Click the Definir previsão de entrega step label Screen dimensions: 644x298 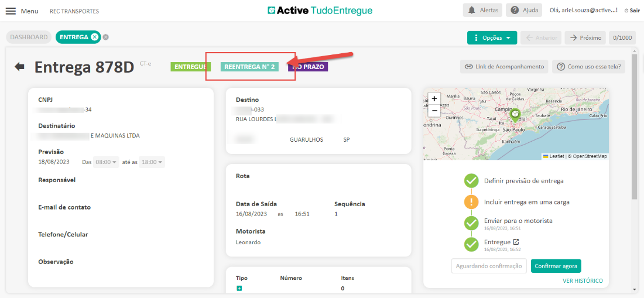523,180
